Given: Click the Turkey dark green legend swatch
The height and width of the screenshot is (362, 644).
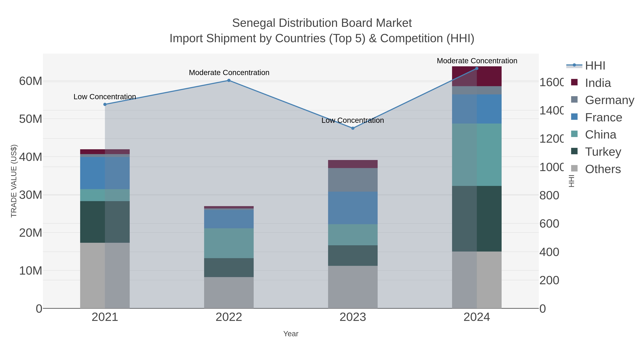Looking at the screenshot, I should [x=574, y=151].
